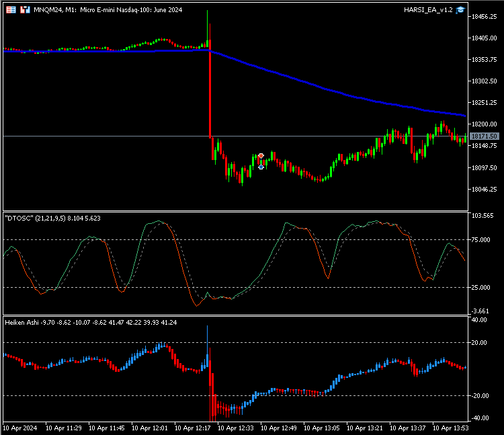Click the 18171.50 current price label
Screen dimensions: 504x435
click(485, 136)
